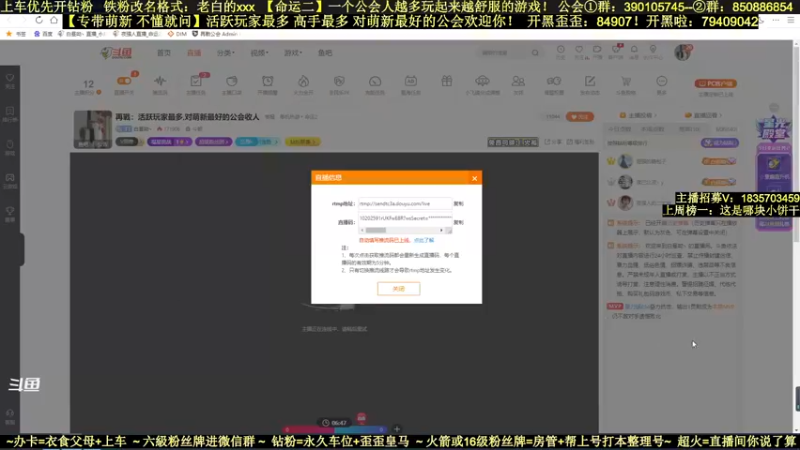Click the stream code text field
This screenshot has height=450, width=800.
coord(405,218)
